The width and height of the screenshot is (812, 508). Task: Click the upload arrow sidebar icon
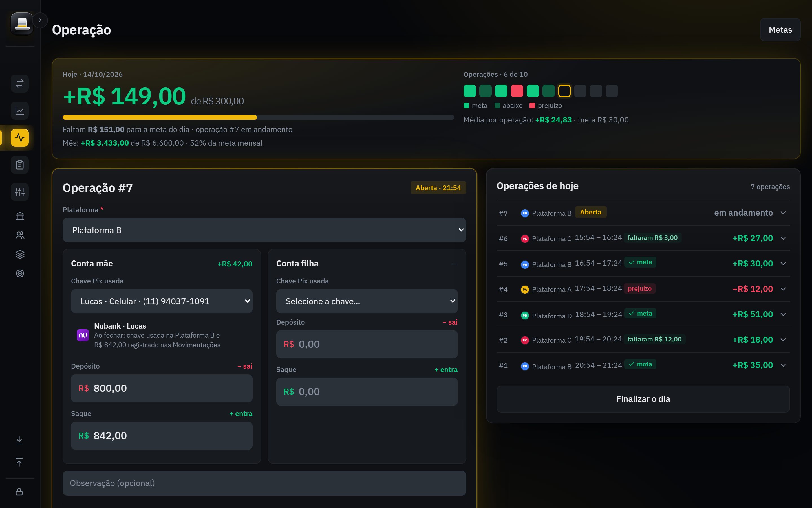19,462
